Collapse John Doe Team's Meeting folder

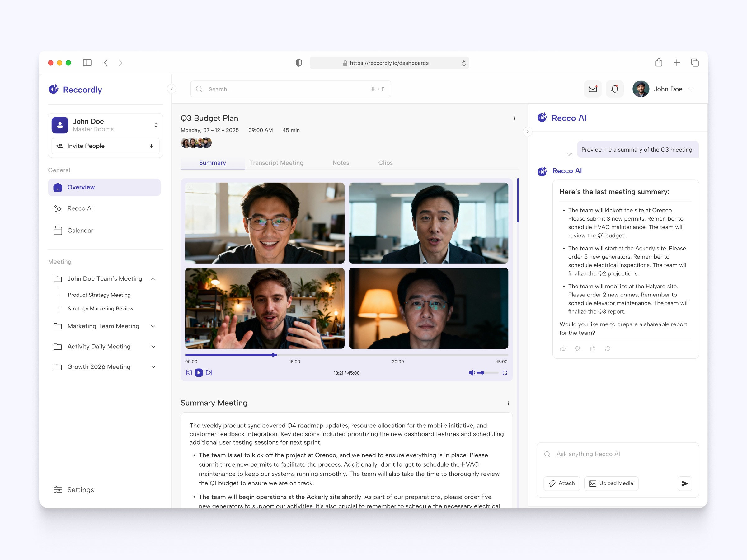click(154, 278)
